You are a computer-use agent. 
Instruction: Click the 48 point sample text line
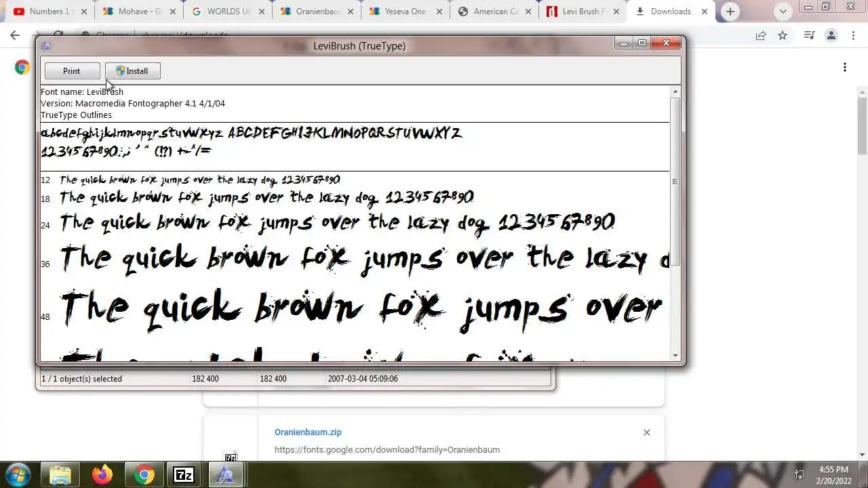(x=361, y=310)
